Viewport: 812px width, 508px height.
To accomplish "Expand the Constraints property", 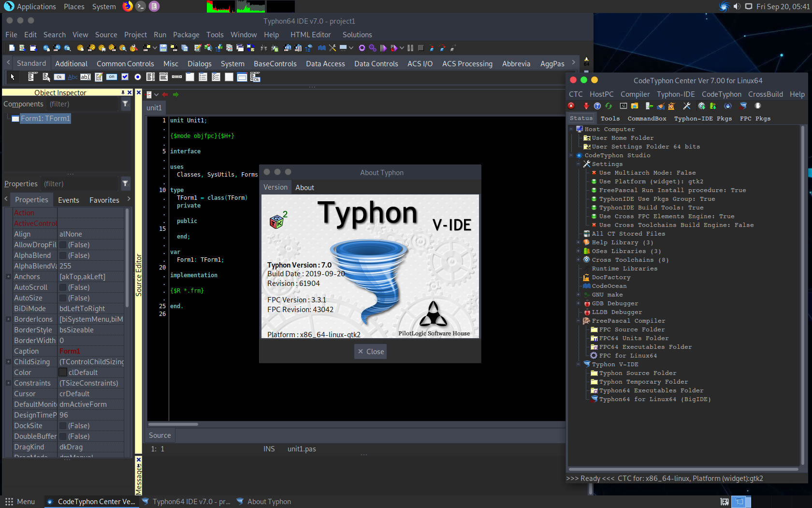I will click(8, 383).
